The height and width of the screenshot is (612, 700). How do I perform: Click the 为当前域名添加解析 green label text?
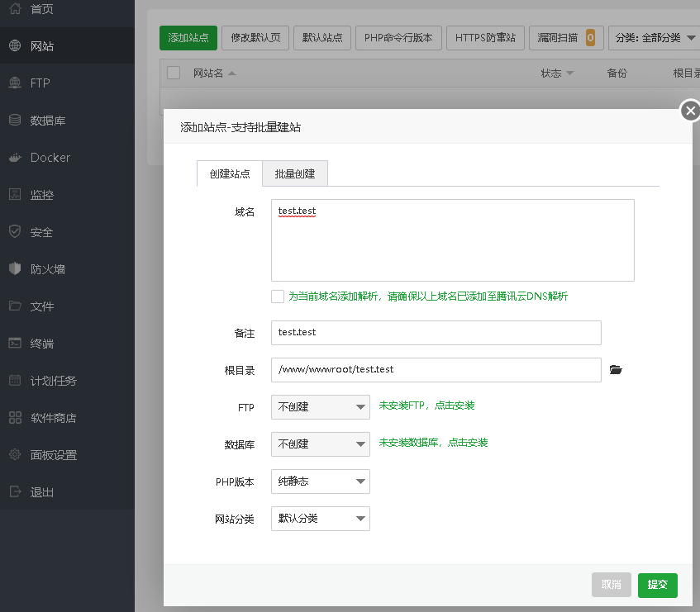(428, 297)
